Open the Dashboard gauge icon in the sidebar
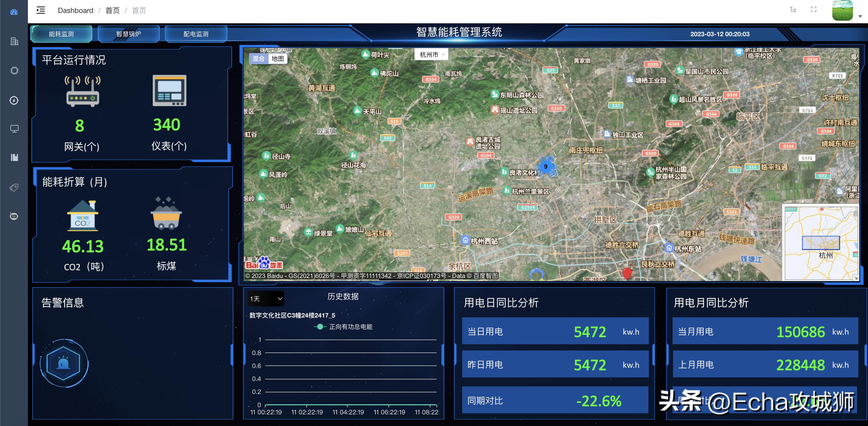Image resolution: width=868 pixels, height=426 pixels. click(x=14, y=12)
